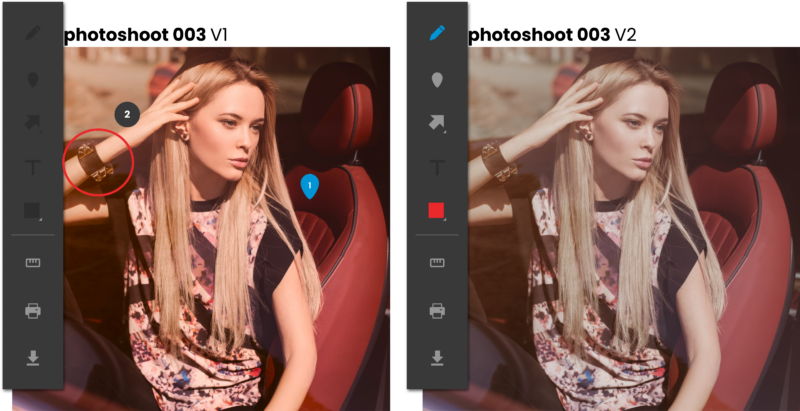
Task: Select the arrow tool in V1 toolbar
Action: (x=33, y=122)
